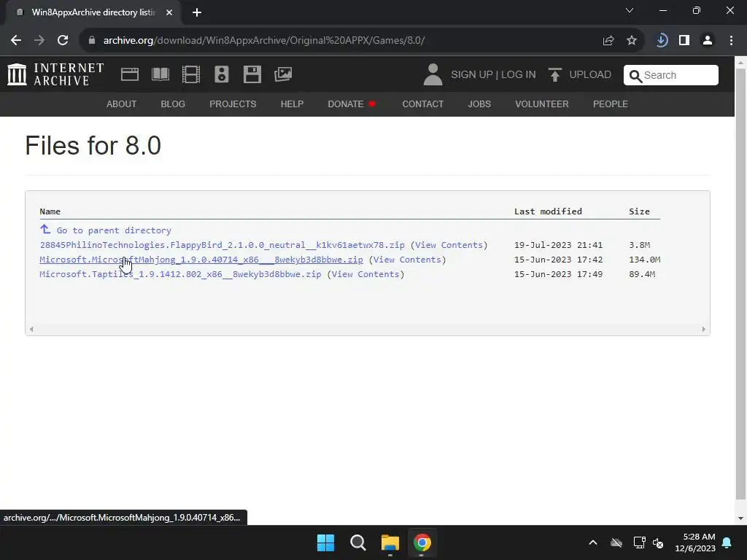This screenshot has height=560, width=747.
Task: Click the Last modified column header
Action: [548, 211]
